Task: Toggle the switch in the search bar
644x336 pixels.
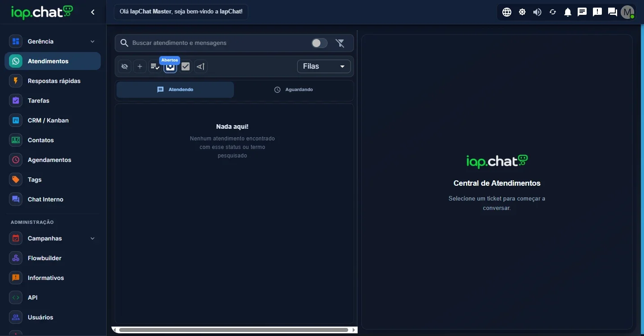Action: click(x=320, y=43)
